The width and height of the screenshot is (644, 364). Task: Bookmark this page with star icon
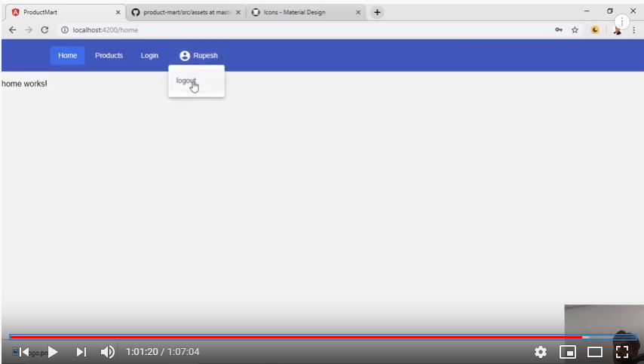(575, 30)
